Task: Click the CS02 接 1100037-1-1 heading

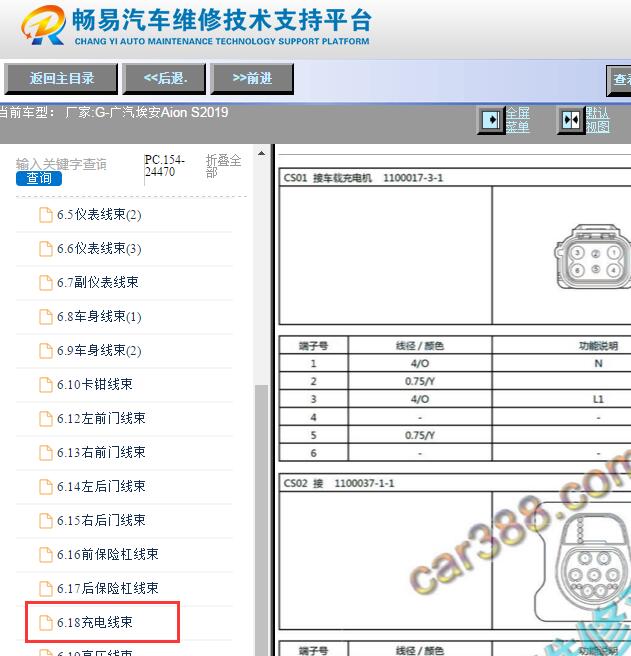Action: (x=339, y=484)
